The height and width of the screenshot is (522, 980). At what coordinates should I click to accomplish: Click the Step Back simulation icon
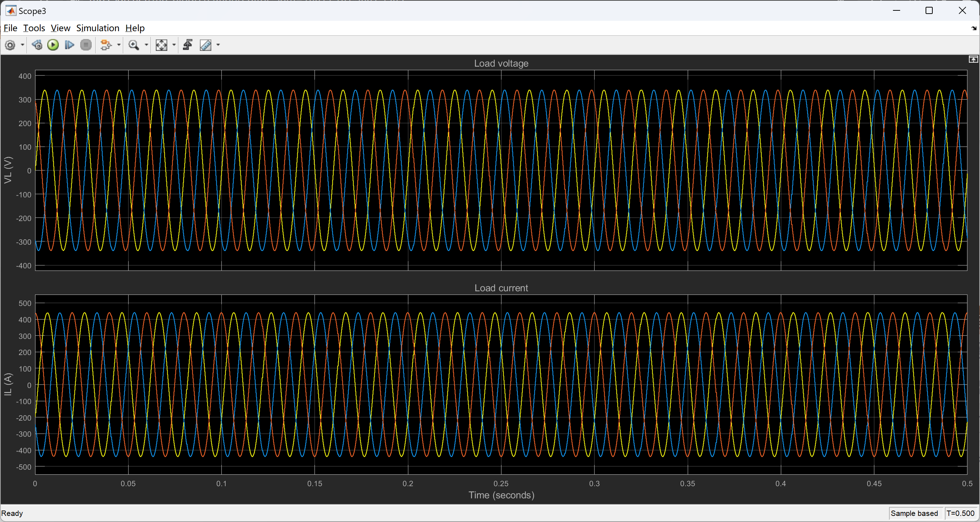tap(37, 45)
